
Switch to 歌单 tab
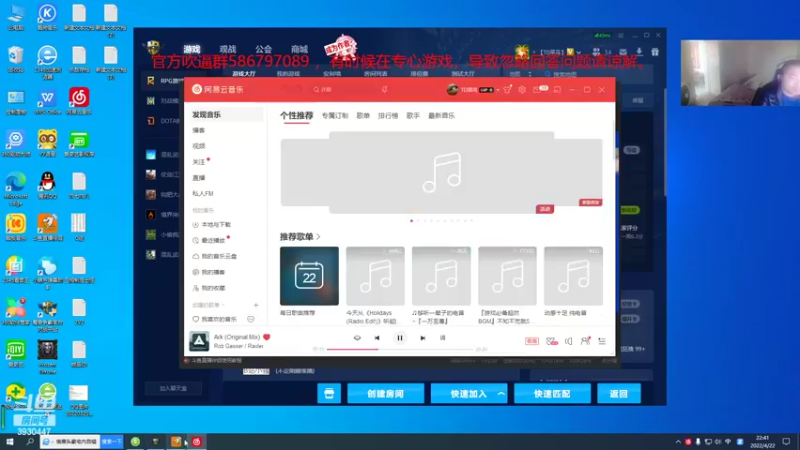pos(363,116)
